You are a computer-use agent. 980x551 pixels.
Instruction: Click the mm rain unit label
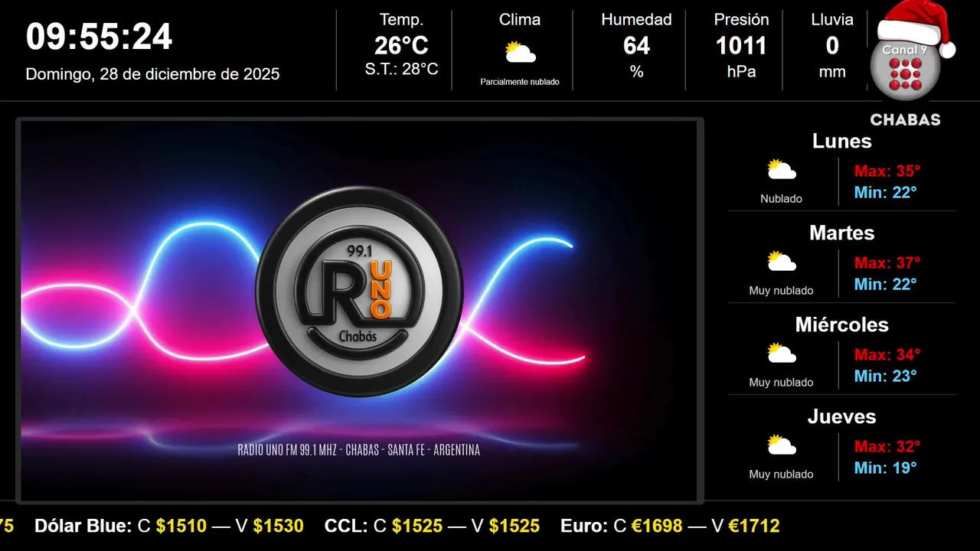(x=832, y=72)
